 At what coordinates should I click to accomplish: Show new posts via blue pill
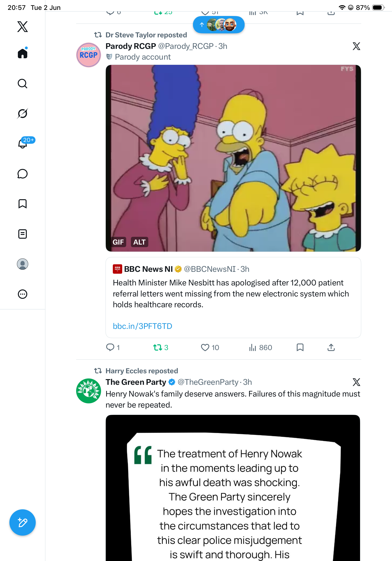[219, 25]
